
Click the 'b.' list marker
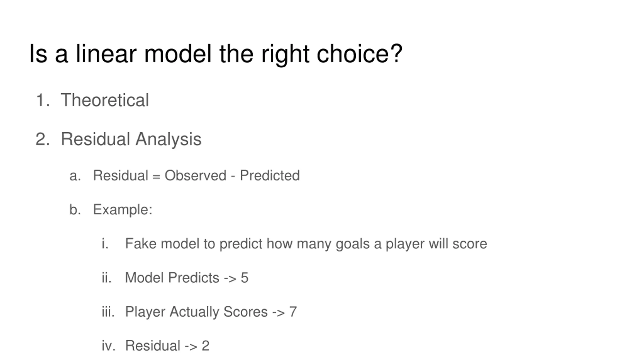[75, 210]
